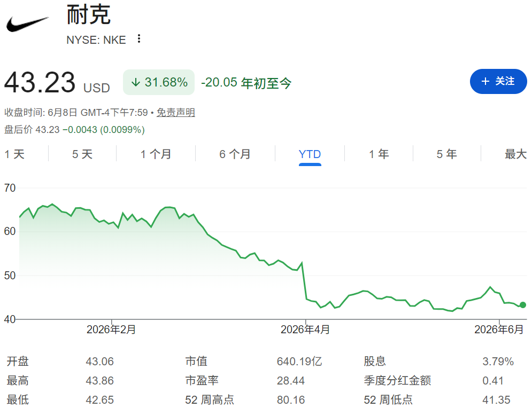Show the 5 年 chart range
The image size is (532, 408).
[447, 154]
